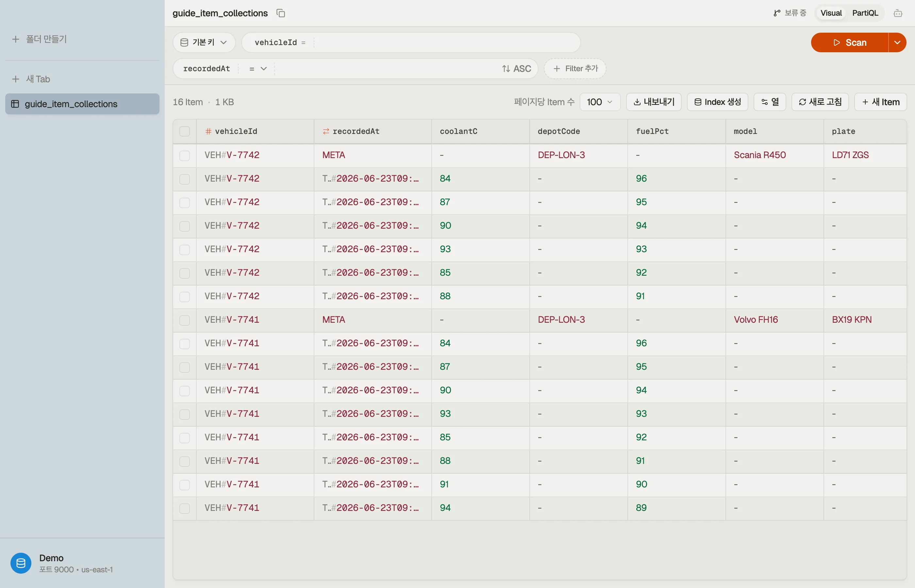Click the orange Scan button
This screenshot has height=588, width=915.
pyautogui.click(x=849, y=42)
